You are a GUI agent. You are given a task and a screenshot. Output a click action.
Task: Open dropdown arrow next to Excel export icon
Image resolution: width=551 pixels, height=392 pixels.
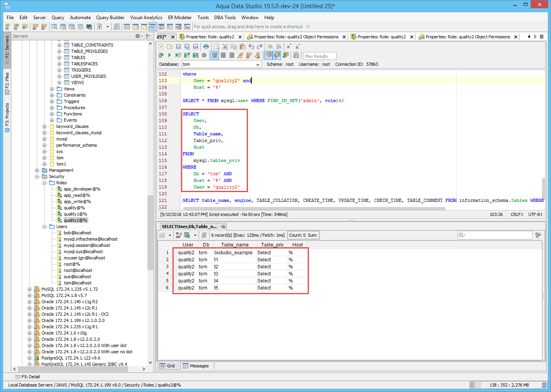tap(195, 235)
